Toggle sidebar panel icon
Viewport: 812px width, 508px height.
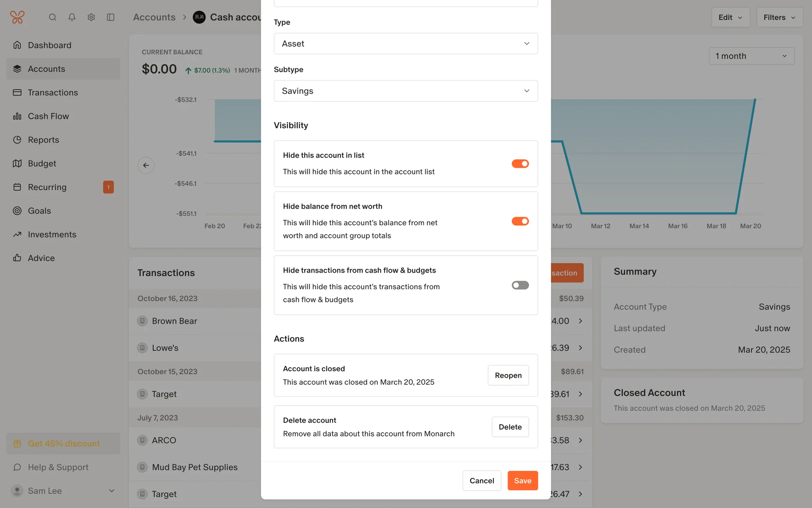[111, 17]
